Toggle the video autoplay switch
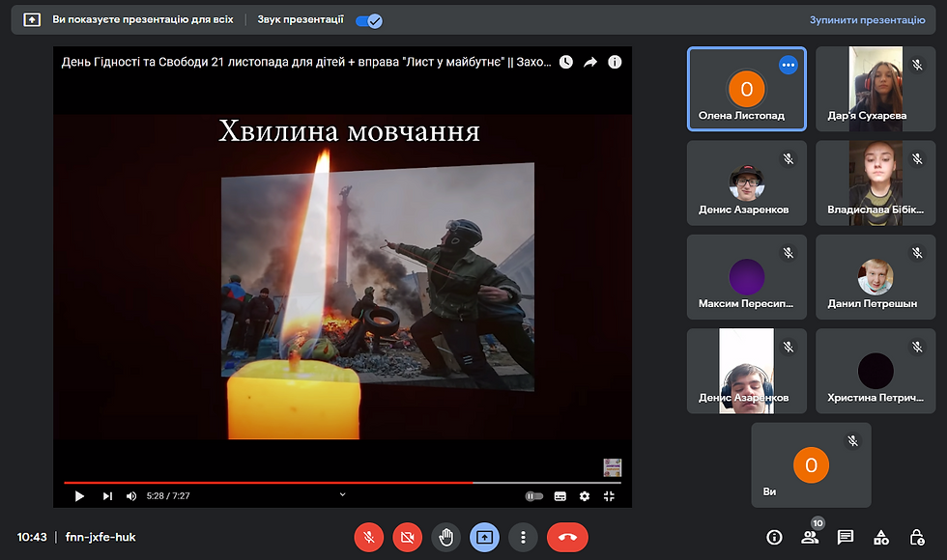 [533, 496]
